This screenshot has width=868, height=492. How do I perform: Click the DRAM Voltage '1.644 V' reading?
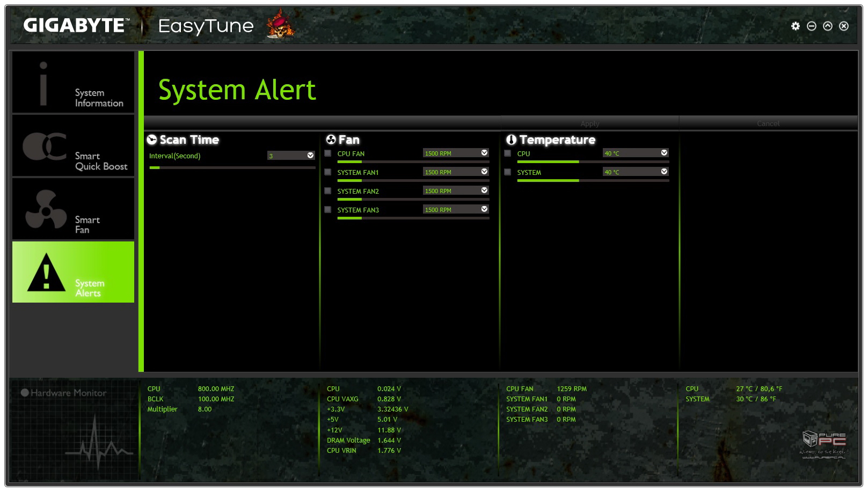[389, 440]
